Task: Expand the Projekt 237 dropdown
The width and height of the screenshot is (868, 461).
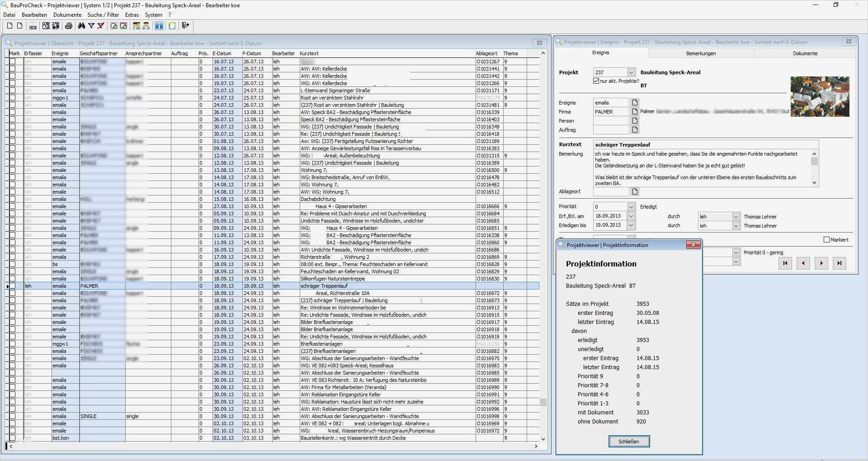Action: click(x=631, y=72)
